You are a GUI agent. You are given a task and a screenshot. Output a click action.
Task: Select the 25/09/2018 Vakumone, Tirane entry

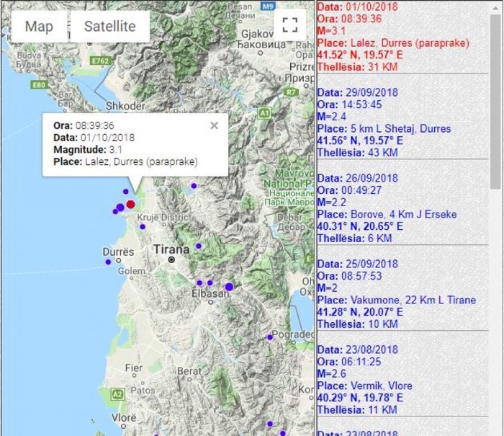tap(402, 294)
